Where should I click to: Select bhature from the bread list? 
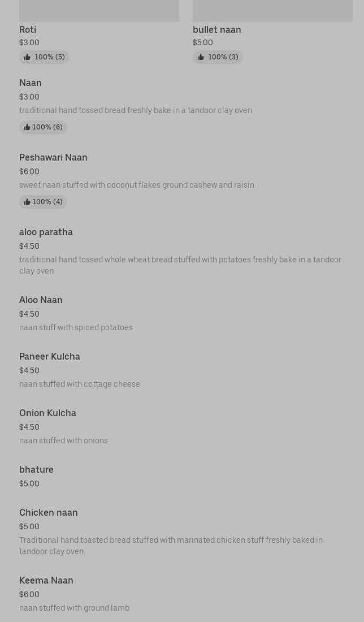(x=36, y=470)
